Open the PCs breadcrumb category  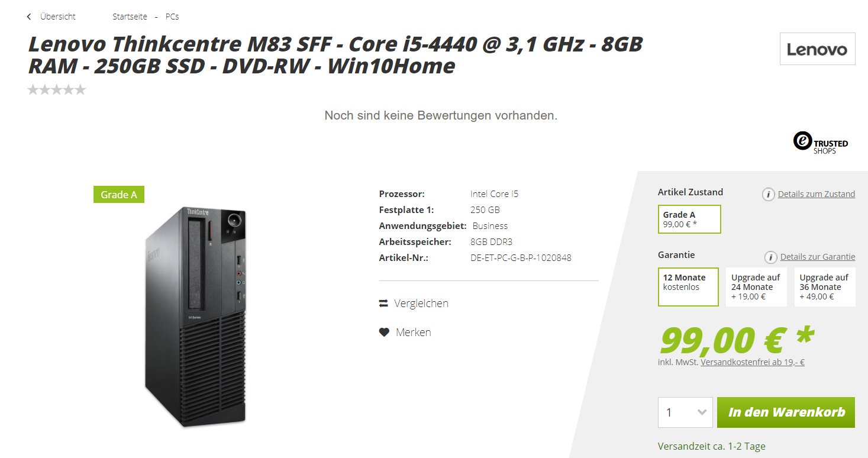172,17
